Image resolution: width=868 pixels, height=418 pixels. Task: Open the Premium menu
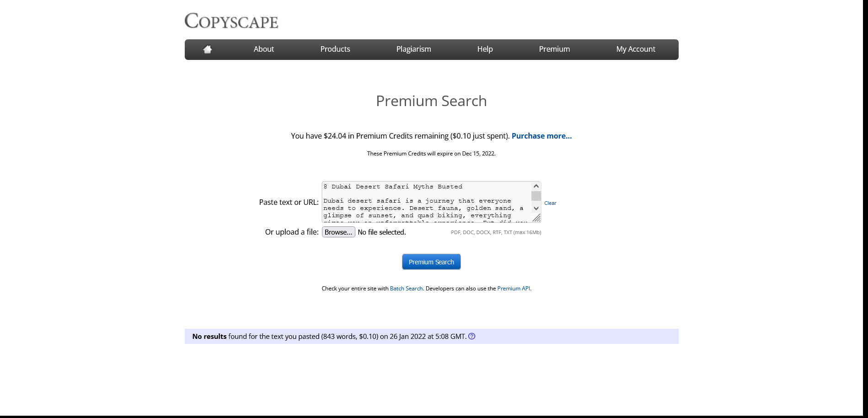554,49
